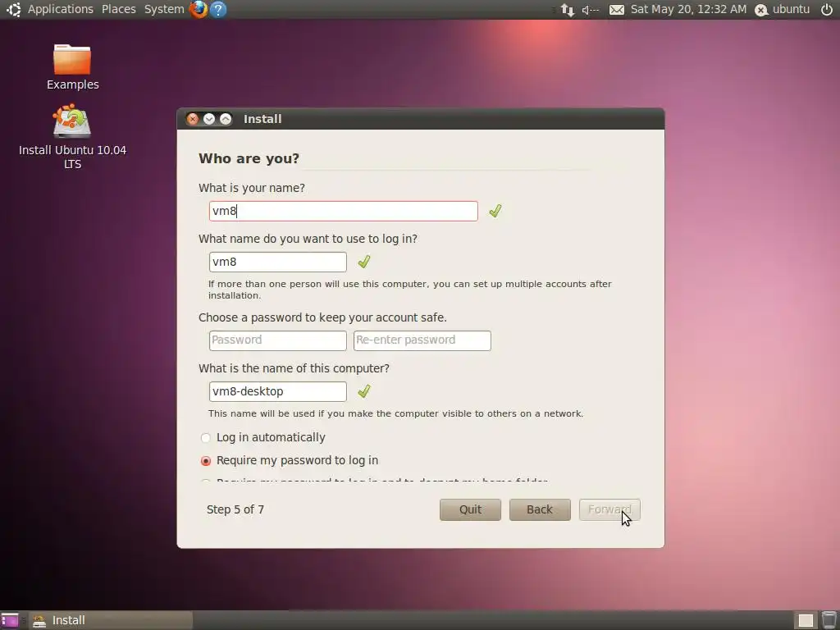Select Require my password to log in

coord(290,461)
